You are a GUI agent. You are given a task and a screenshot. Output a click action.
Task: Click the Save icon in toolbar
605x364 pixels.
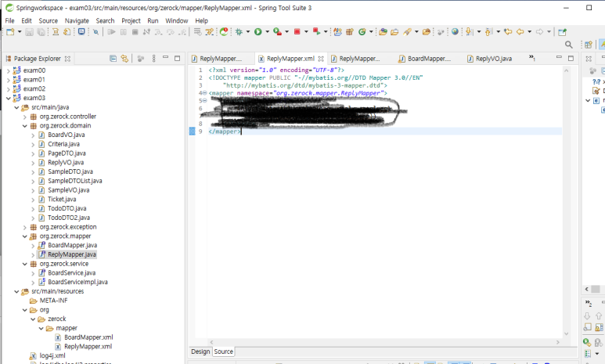coord(29,32)
